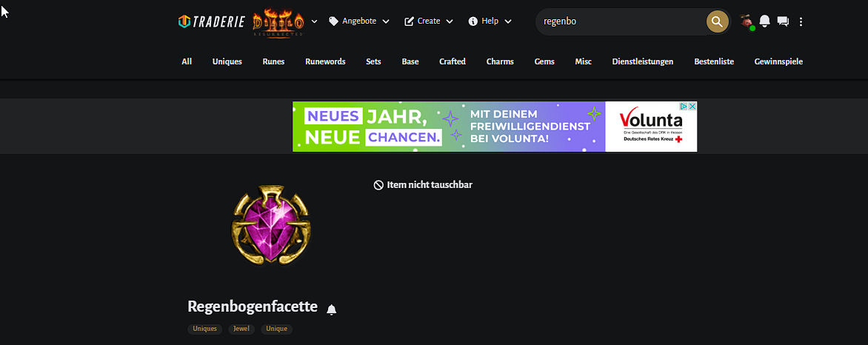Open notifications bell in header

[764, 21]
